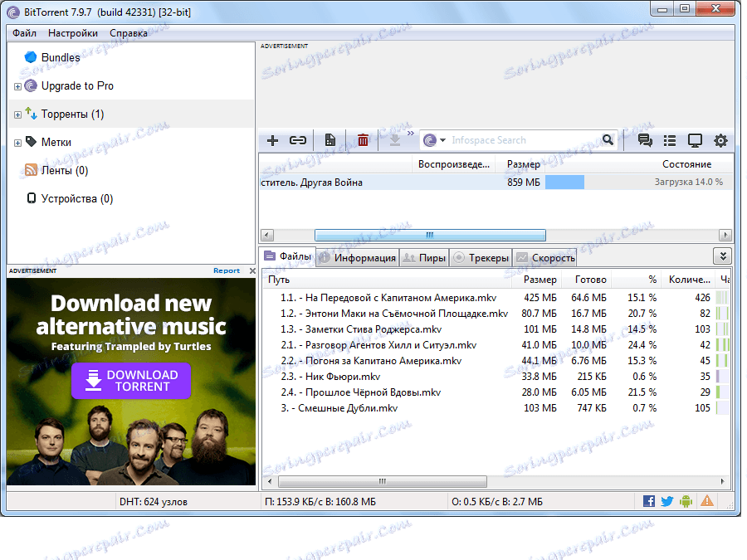Click the red Remove Torrent trash icon
Viewport: 747px width, 560px height.
tap(363, 140)
